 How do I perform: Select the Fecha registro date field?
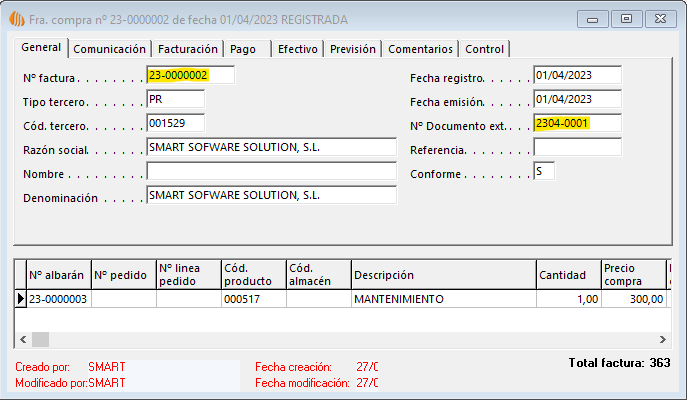pos(577,75)
